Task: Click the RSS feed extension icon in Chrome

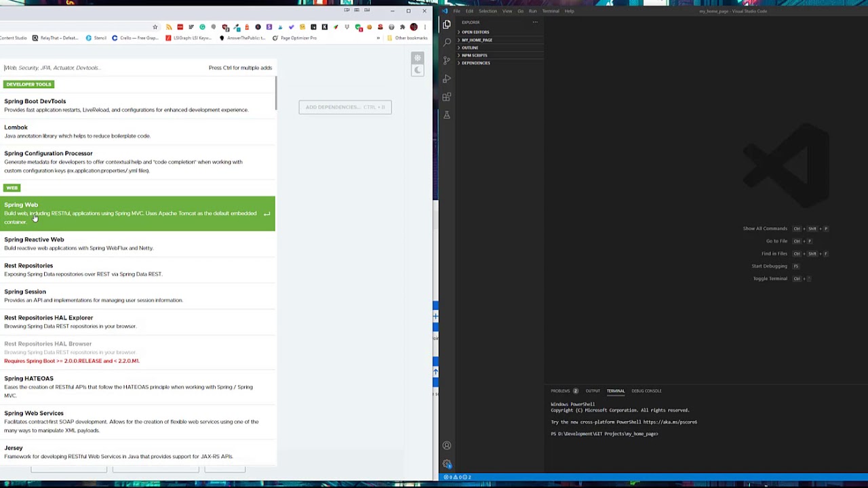Action: click(x=169, y=27)
